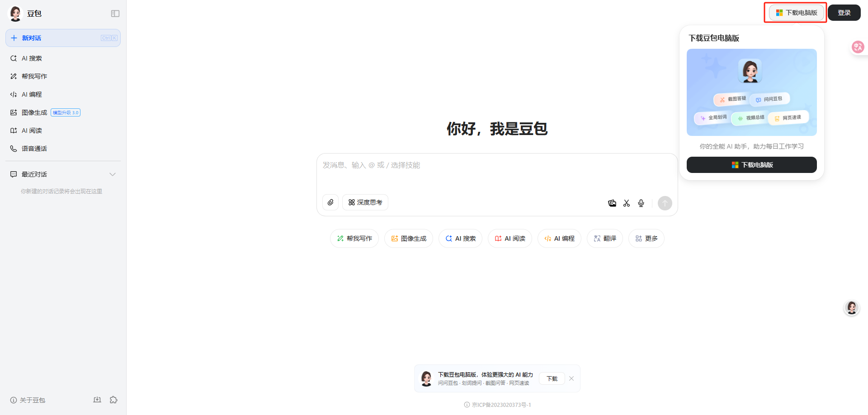Image resolution: width=868 pixels, height=415 pixels.
Task: Click the 登录 login button
Action: 844,12
